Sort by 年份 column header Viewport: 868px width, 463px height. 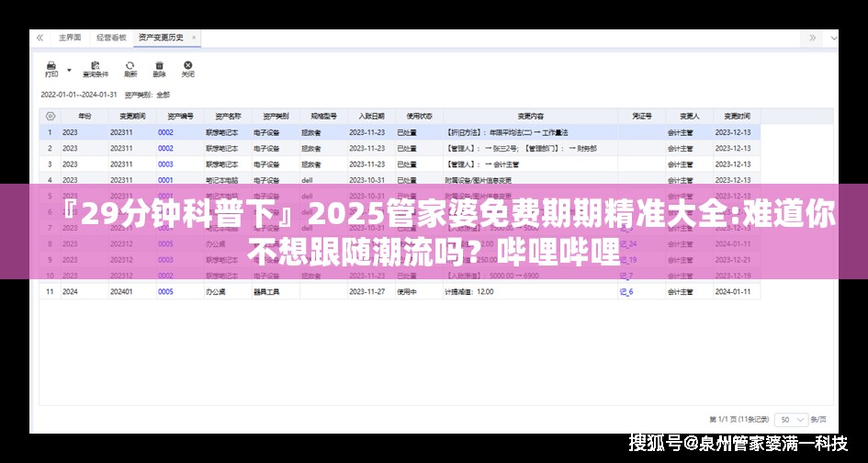(x=85, y=117)
